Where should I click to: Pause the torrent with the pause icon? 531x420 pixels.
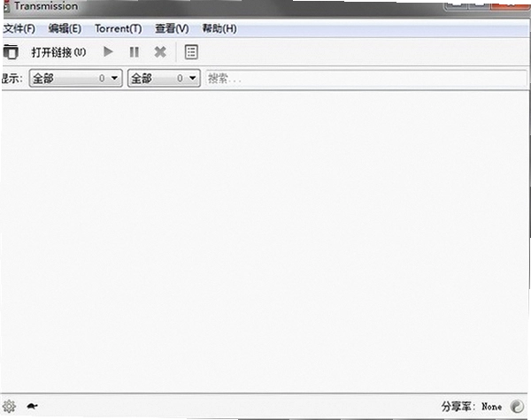pyautogui.click(x=135, y=52)
